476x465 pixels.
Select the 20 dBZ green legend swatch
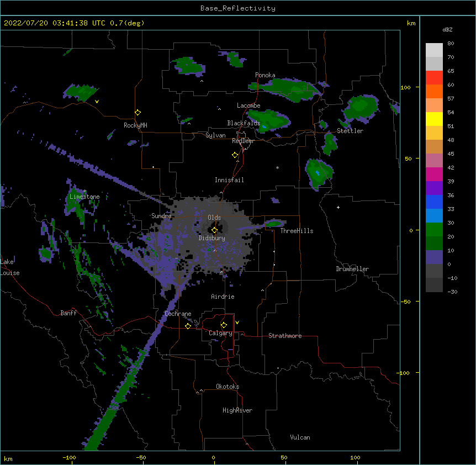[x=434, y=230]
